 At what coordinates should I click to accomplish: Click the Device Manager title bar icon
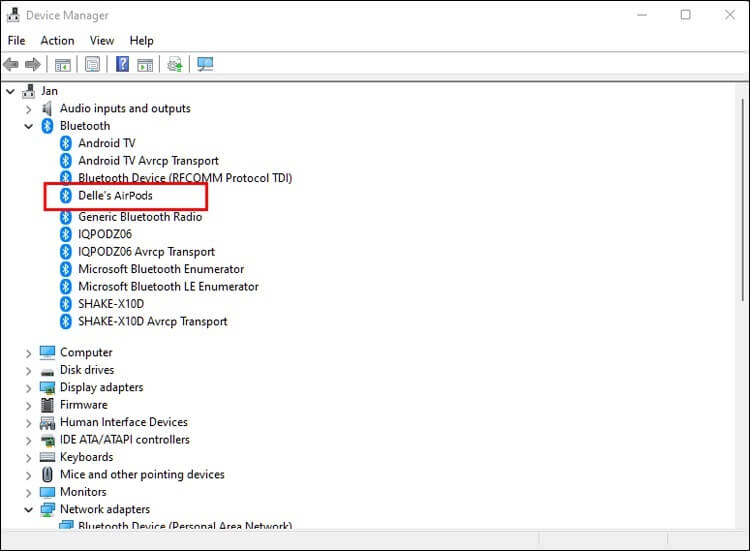tap(13, 15)
